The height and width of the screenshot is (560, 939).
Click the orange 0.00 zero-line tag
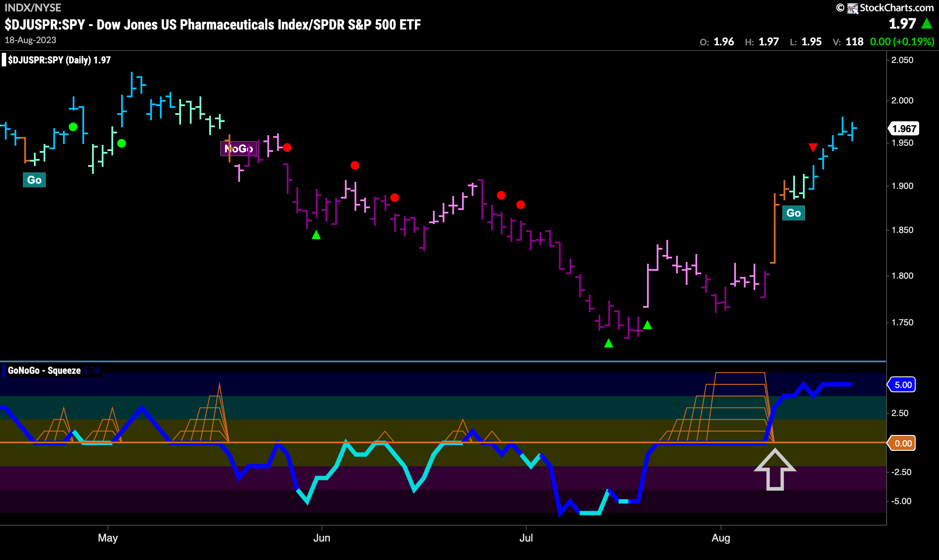point(902,443)
